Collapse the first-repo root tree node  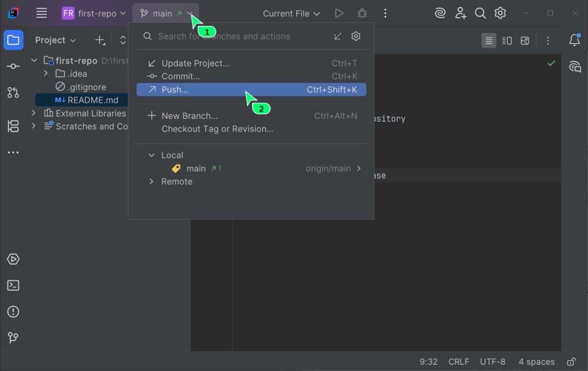point(34,60)
